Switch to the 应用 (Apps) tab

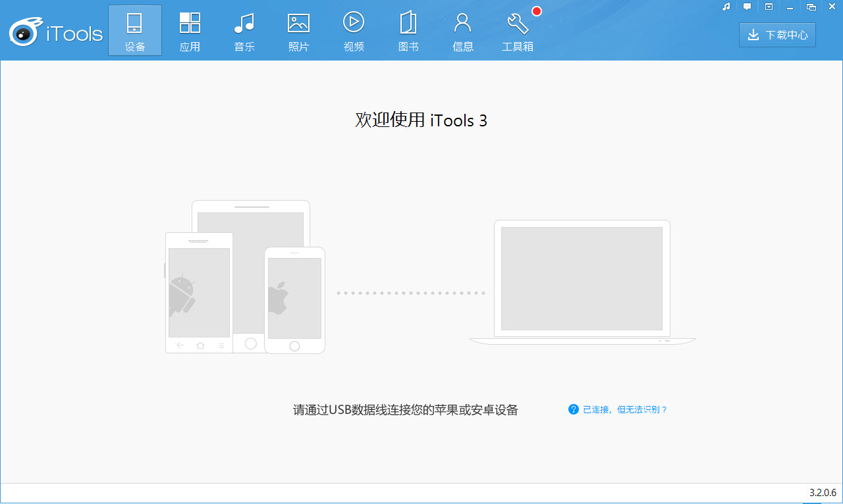pos(190,30)
